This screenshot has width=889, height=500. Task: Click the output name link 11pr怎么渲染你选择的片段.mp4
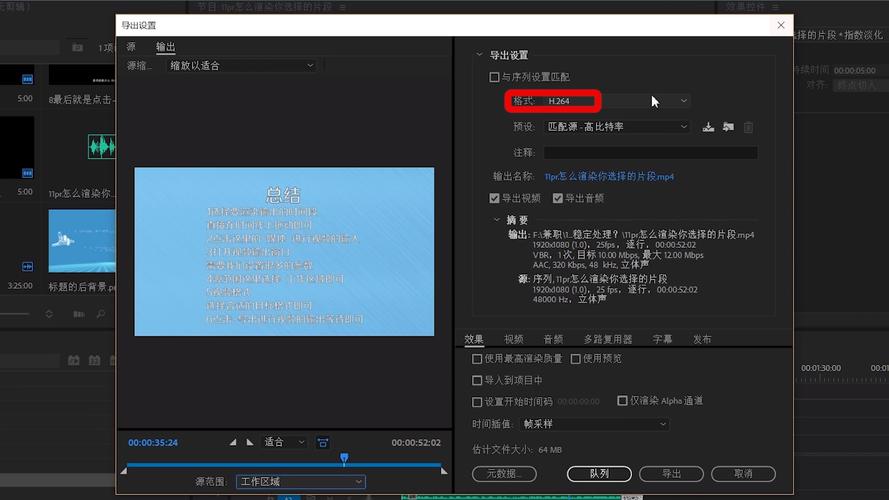(609, 176)
